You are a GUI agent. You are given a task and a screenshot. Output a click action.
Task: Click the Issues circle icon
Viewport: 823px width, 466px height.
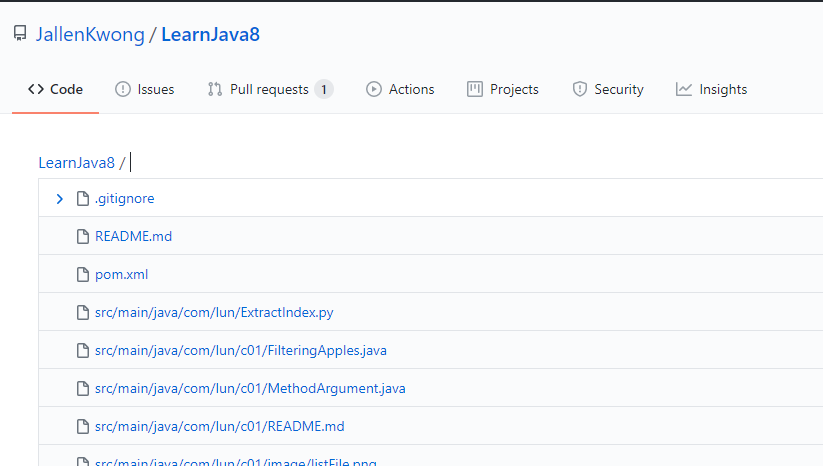123,89
